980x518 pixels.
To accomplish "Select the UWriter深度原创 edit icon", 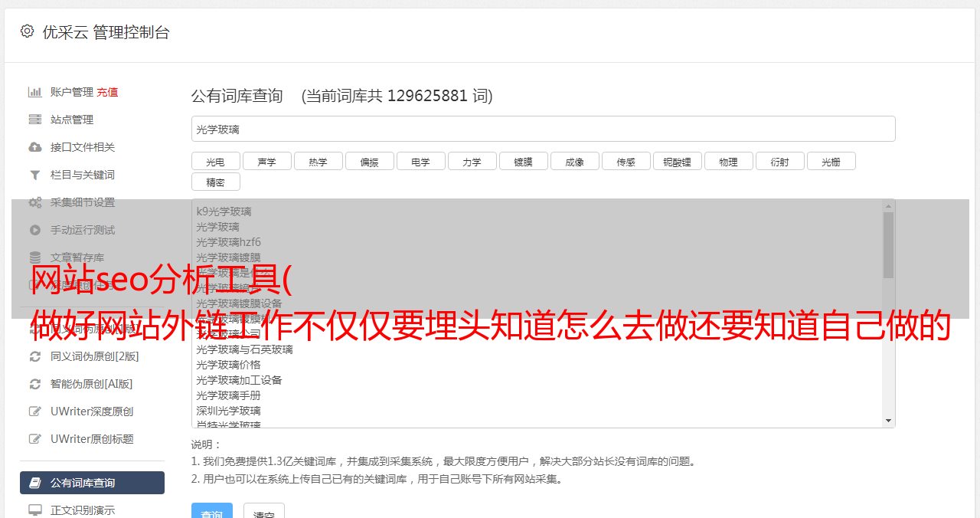I will [35, 411].
